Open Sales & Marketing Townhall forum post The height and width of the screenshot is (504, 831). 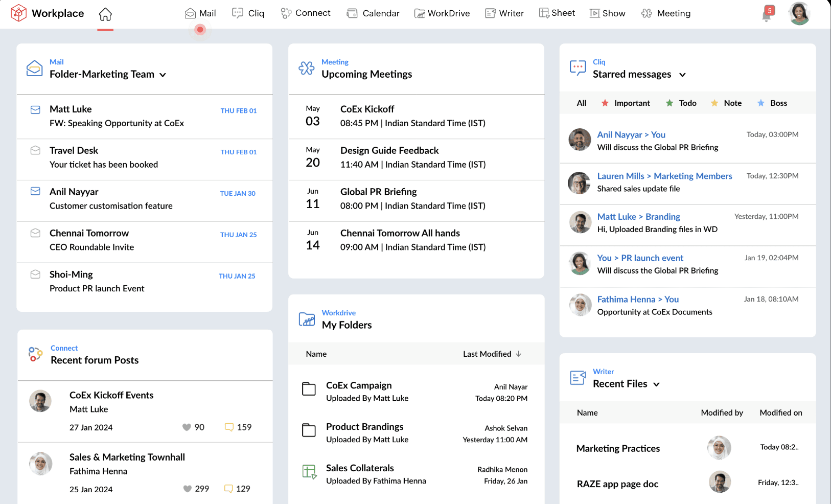click(x=127, y=457)
